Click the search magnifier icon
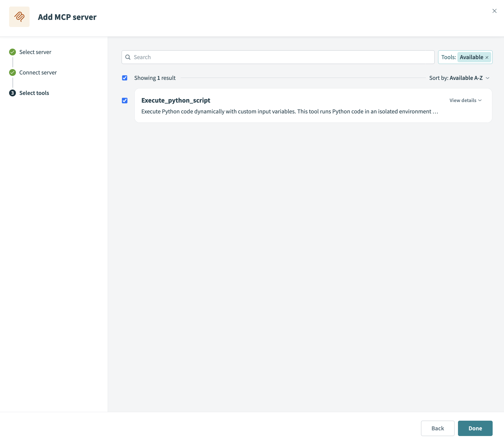 coord(128,57)
